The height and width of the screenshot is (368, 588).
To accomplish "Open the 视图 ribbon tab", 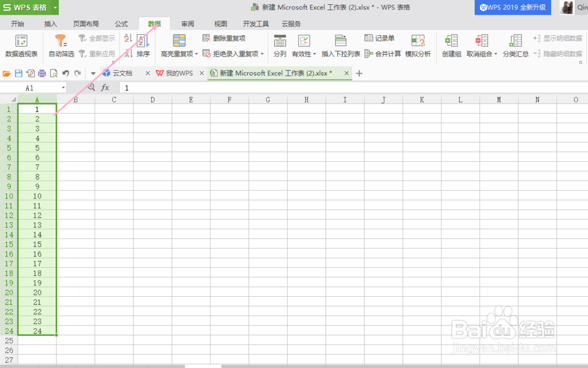I will click(220, 24).
